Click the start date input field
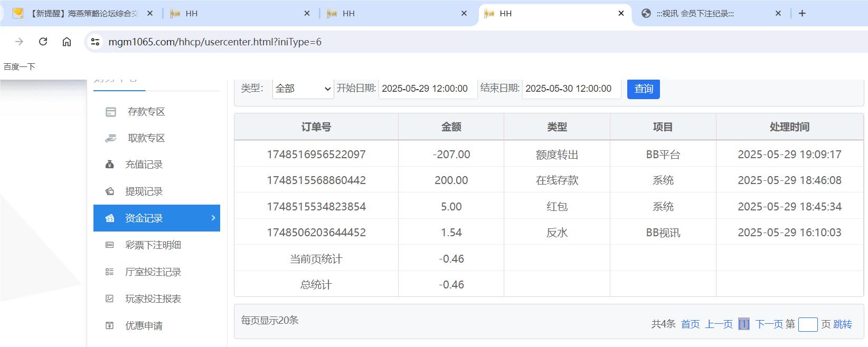This screenshot has width=868, height=347. click(x=427, y=89)
